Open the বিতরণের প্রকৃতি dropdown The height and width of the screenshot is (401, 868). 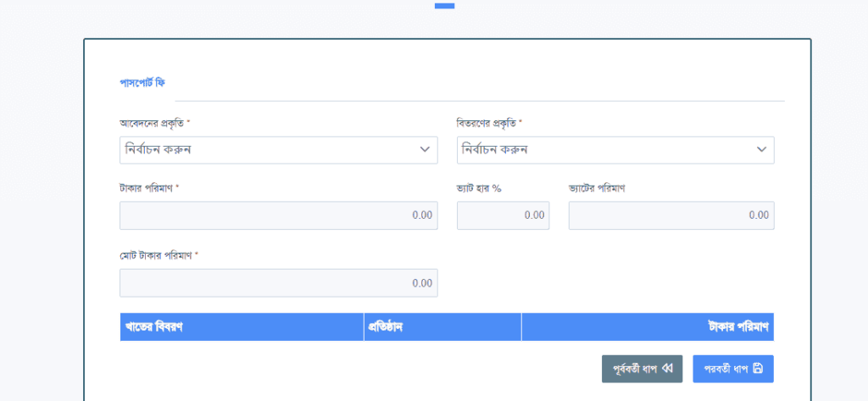click(615, 150)
